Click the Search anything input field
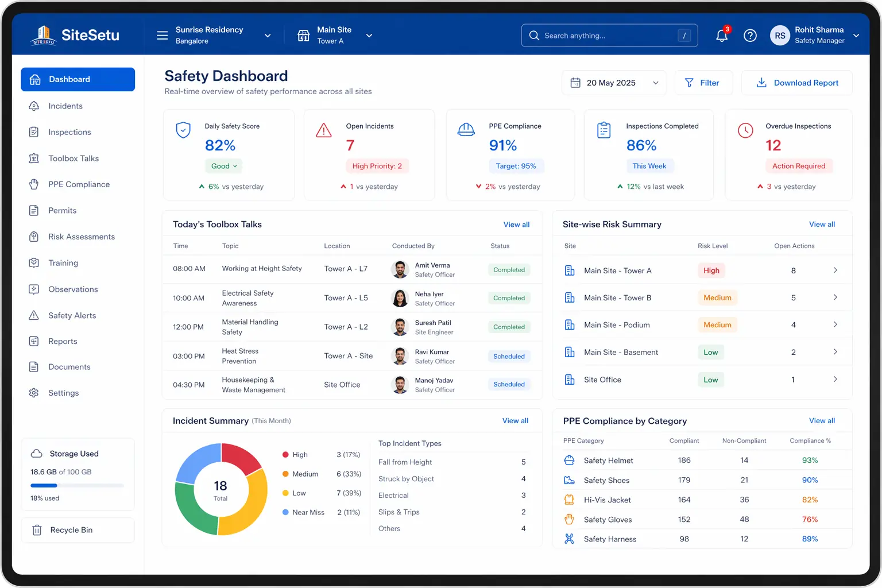 click(609, 36)
